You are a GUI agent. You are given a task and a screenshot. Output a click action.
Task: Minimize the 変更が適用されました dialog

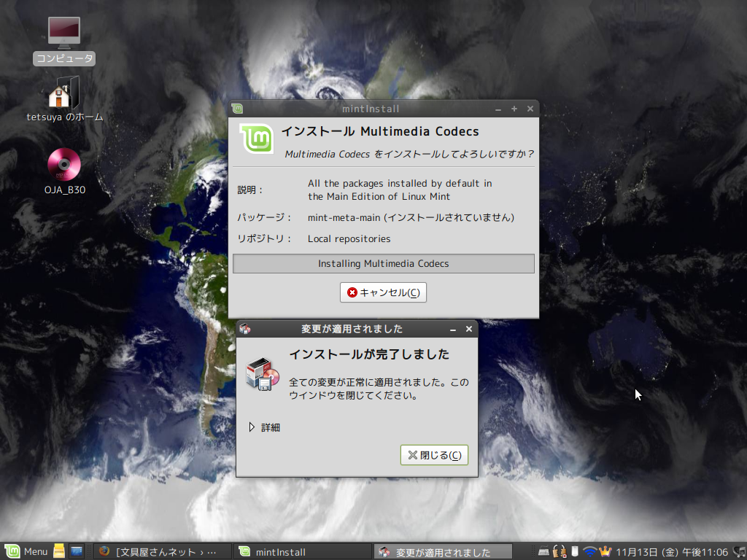453,329
